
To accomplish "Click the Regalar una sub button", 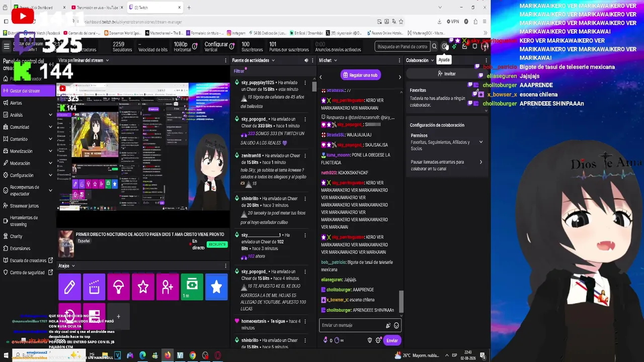I will point(360,75).
